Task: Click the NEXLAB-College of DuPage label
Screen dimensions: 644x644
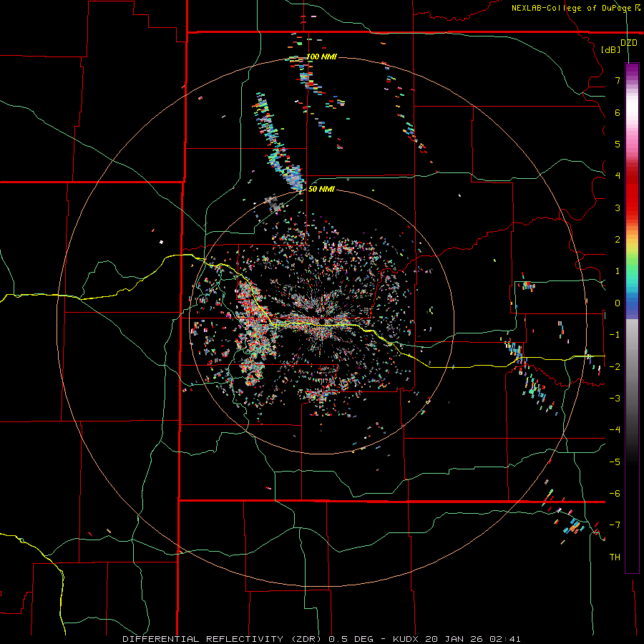Action: [x=576, y=8]
